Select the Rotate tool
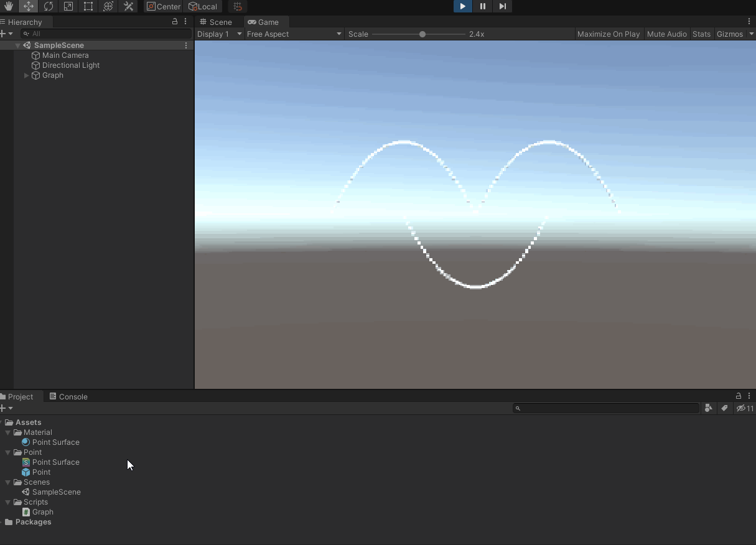 point(48,6)
